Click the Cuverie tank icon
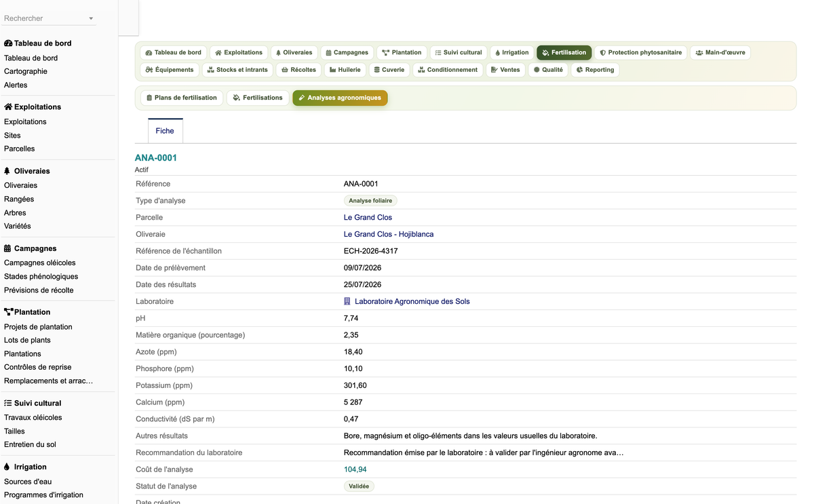The image size is (814, 504). pos(377,70)
